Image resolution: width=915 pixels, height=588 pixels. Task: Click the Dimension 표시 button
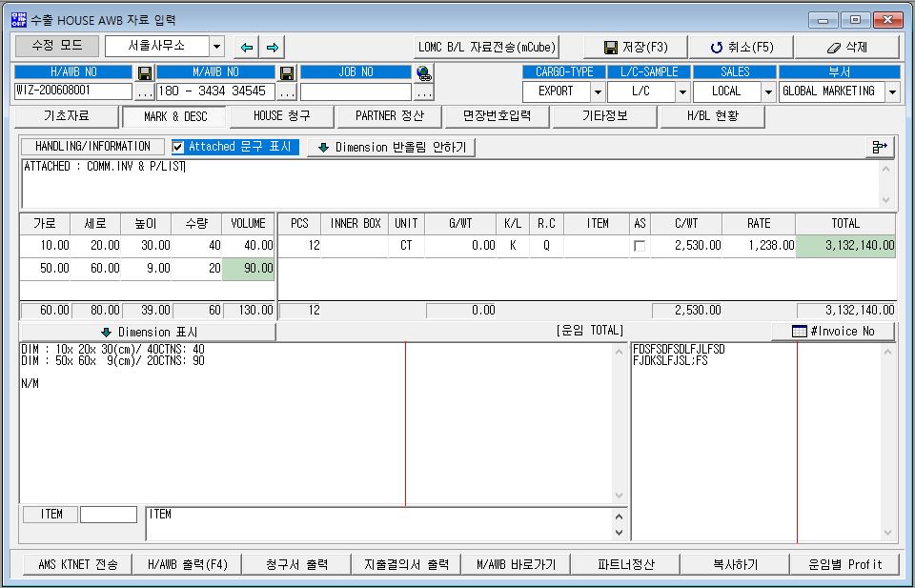point(149,332)
